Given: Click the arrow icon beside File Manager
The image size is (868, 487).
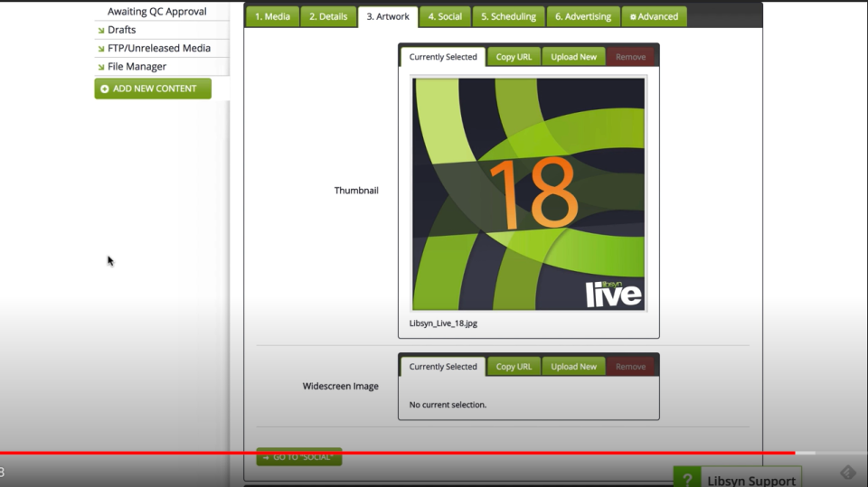Looking at the screenshot, I should (100, 67).
